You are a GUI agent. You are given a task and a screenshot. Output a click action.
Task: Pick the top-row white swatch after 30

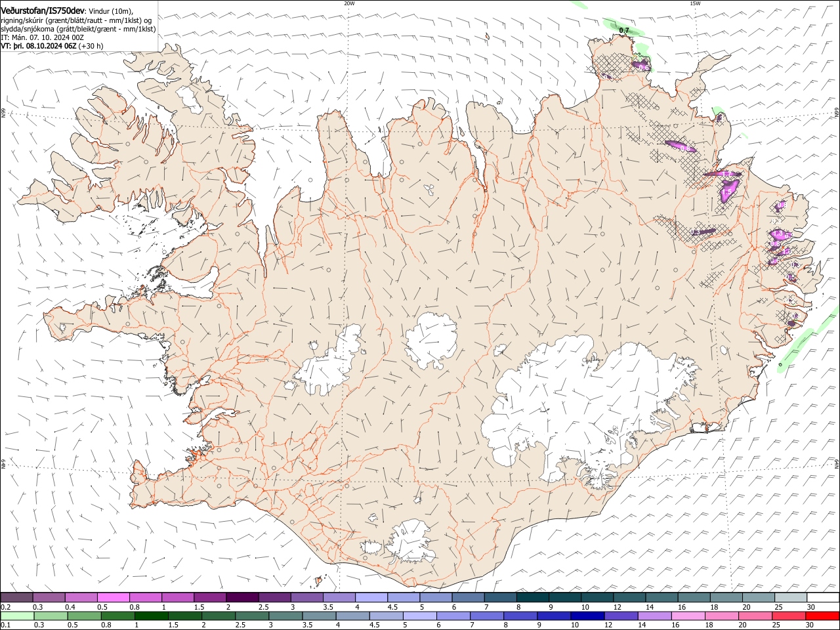pos(823,597)
